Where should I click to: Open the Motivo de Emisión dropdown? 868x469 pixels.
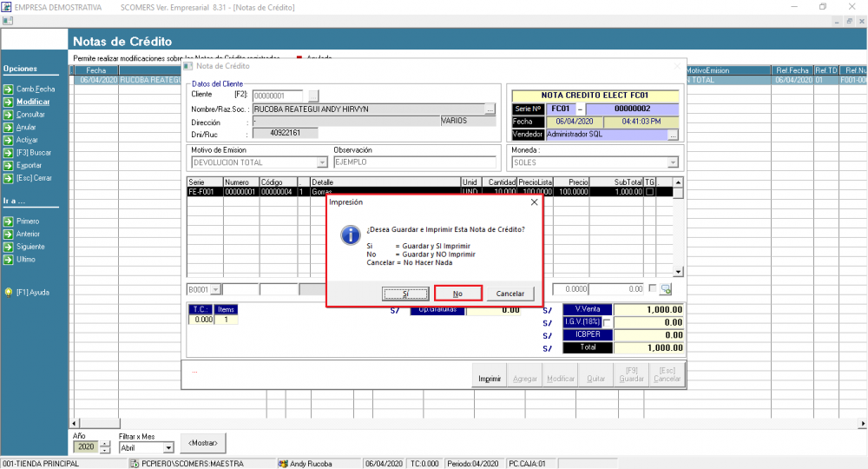(322, 162)
